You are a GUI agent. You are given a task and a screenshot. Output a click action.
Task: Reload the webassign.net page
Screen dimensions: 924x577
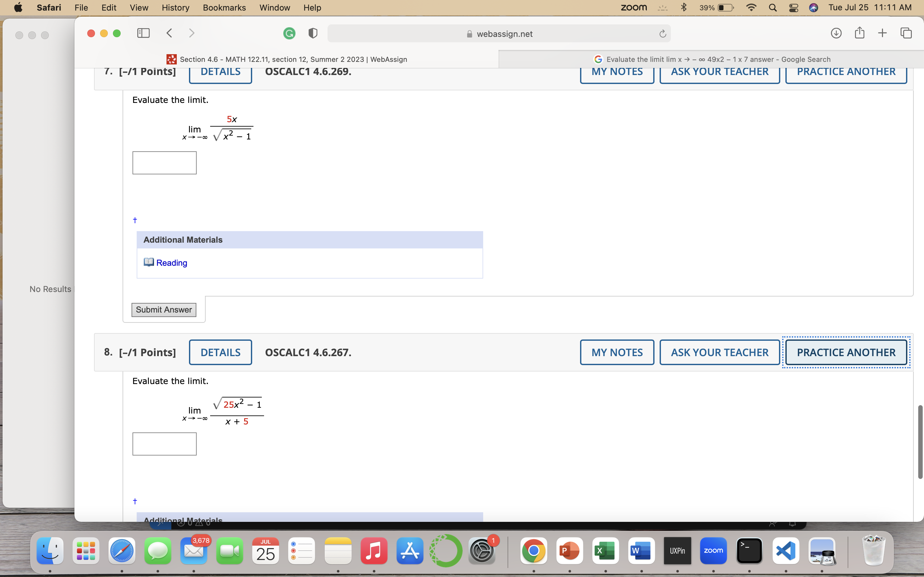coord(663,34)
